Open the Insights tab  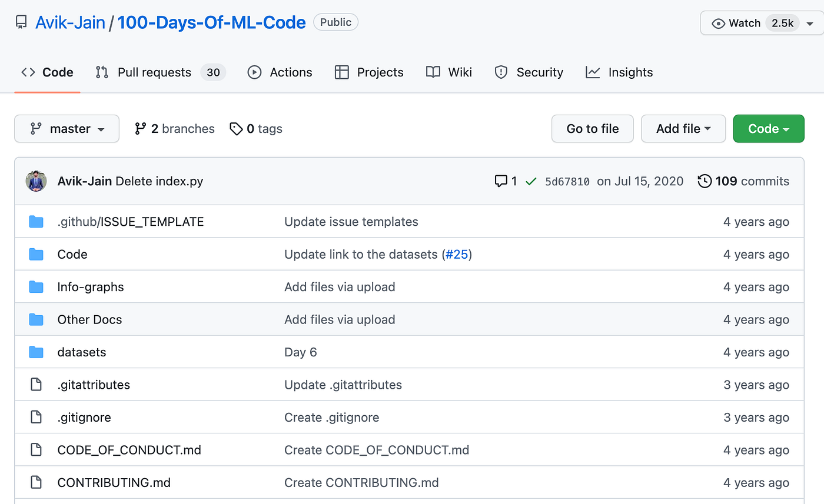click(x=630, y=72)
